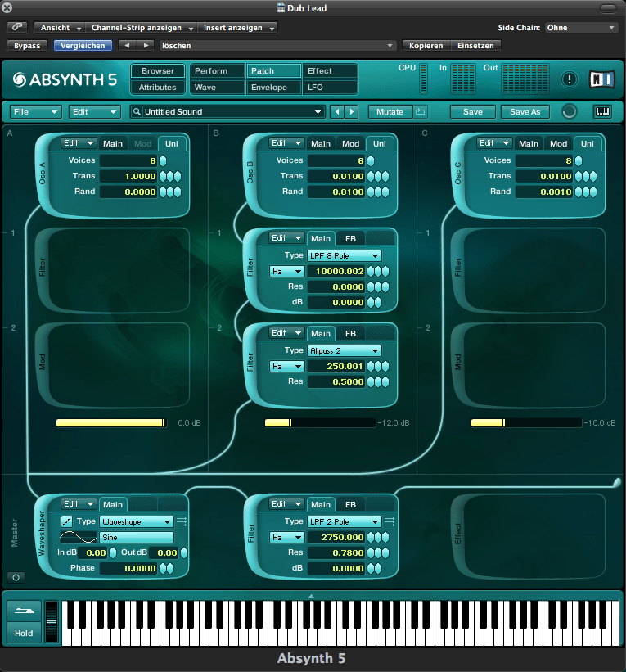Click the Mutate button
The image size is (626, 672).
pyautogui.click(x=390, y=111)
